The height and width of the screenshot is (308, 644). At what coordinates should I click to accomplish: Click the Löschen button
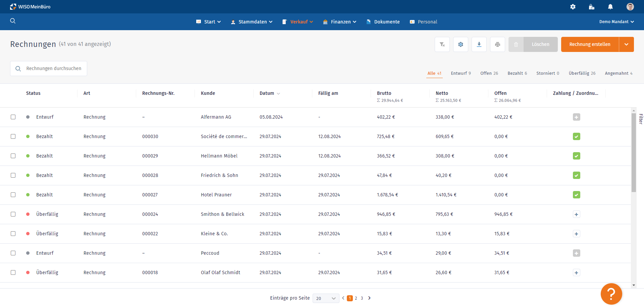[540, 44]
